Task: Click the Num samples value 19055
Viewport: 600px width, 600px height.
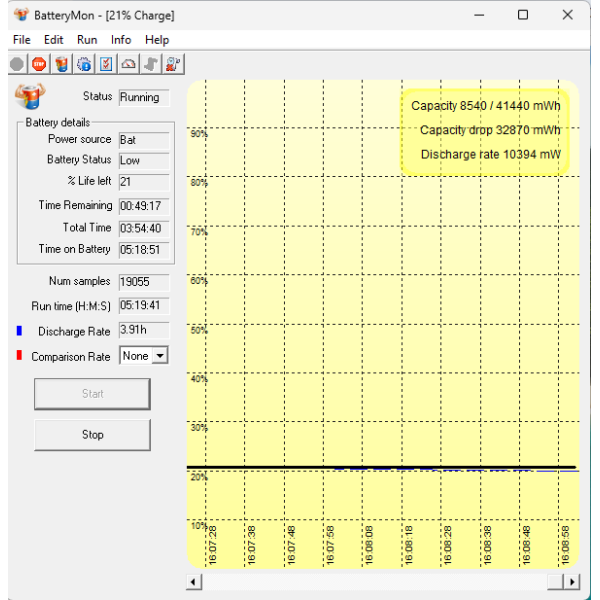Action: [144, 282]
